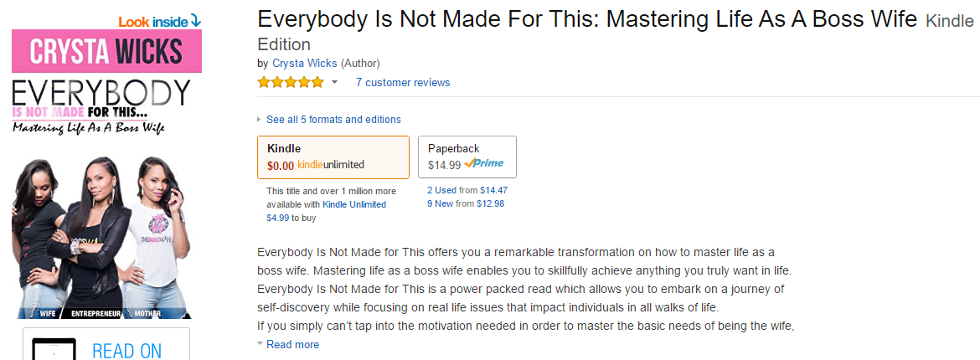980x360 pixels.
Task: Click the five-star rating icons
Action: [x=290, y=82]
